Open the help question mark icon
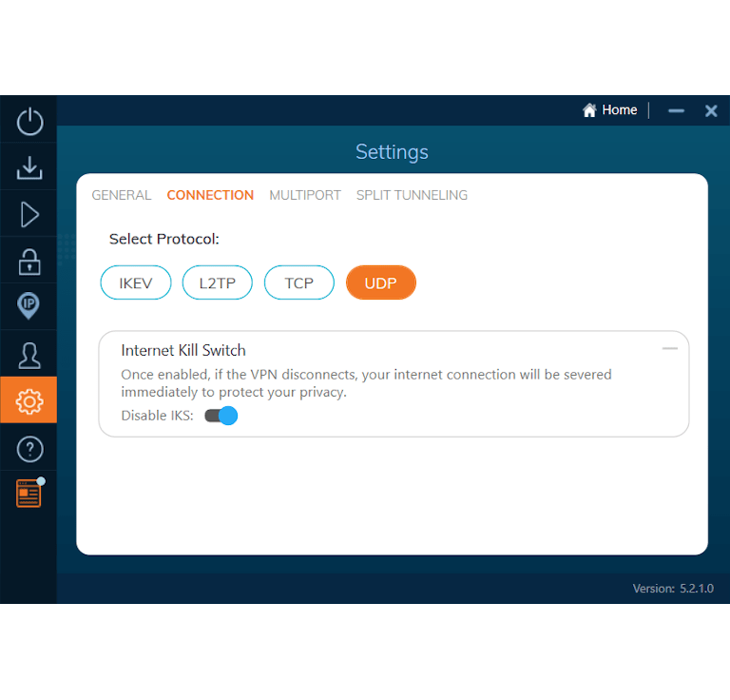The image size is (730, 700). [x=29, y=449]
